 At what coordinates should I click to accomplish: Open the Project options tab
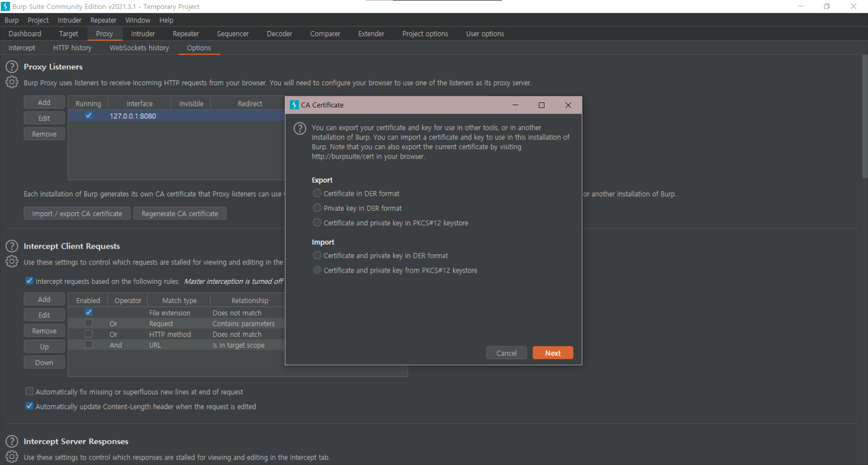point(425,34)
